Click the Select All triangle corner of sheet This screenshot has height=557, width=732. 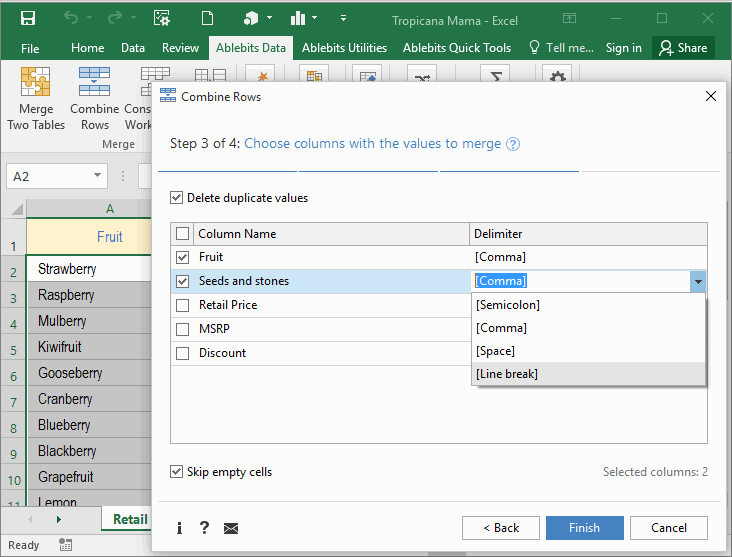click(x=17, y=209)
